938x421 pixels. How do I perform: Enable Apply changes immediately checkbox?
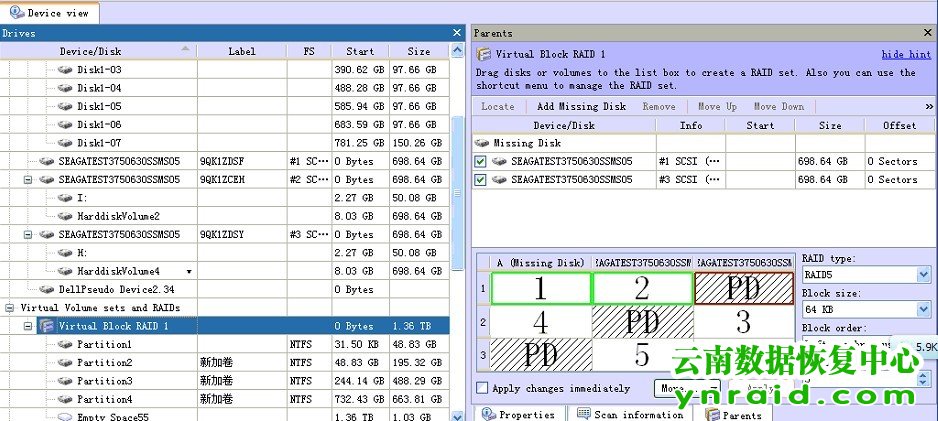point(483,388)
